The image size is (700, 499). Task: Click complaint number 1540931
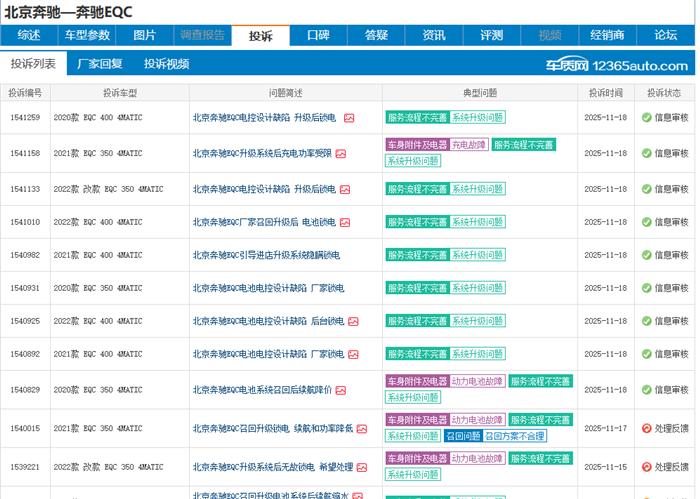pyautogui.click(x=25, y=289)
